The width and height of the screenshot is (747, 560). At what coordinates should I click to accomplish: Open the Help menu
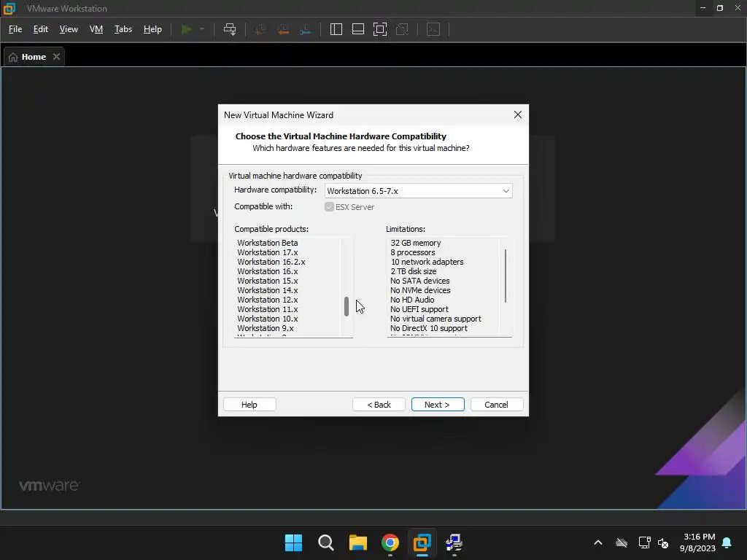pyautogui.click(x=152, y=29)
